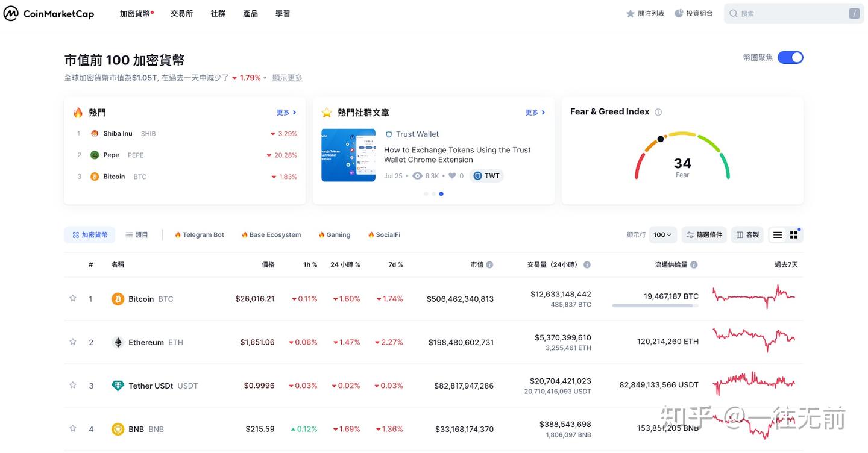This screenshot has width=868, height=453.
Task: Open the 篩選條件 filter panel
Action: [703, 234]
